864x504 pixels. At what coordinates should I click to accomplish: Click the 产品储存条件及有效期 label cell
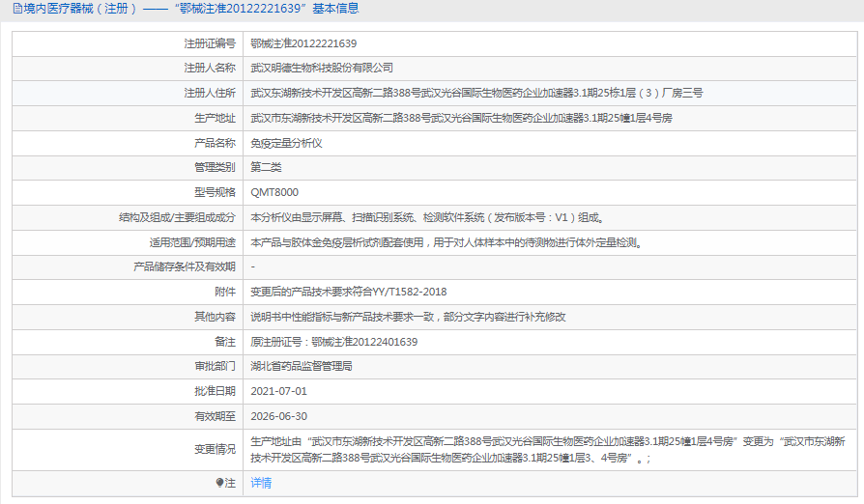pyautogui.click(x=128, y=266)
